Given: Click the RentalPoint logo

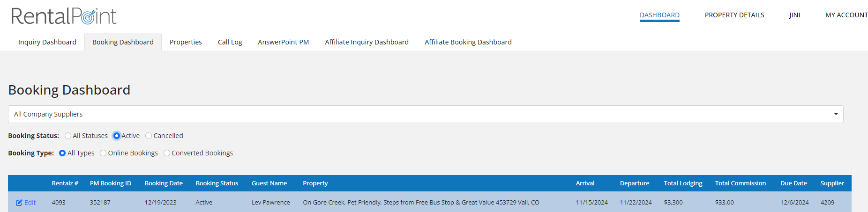Looking at the screenshot, I should coord(64,16).
